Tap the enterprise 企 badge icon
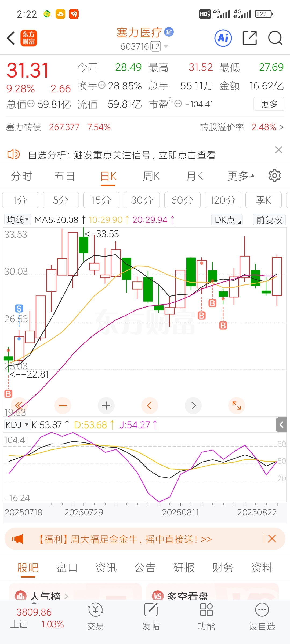The width and height of the screenshot is (290, 644). coord(169,32)
